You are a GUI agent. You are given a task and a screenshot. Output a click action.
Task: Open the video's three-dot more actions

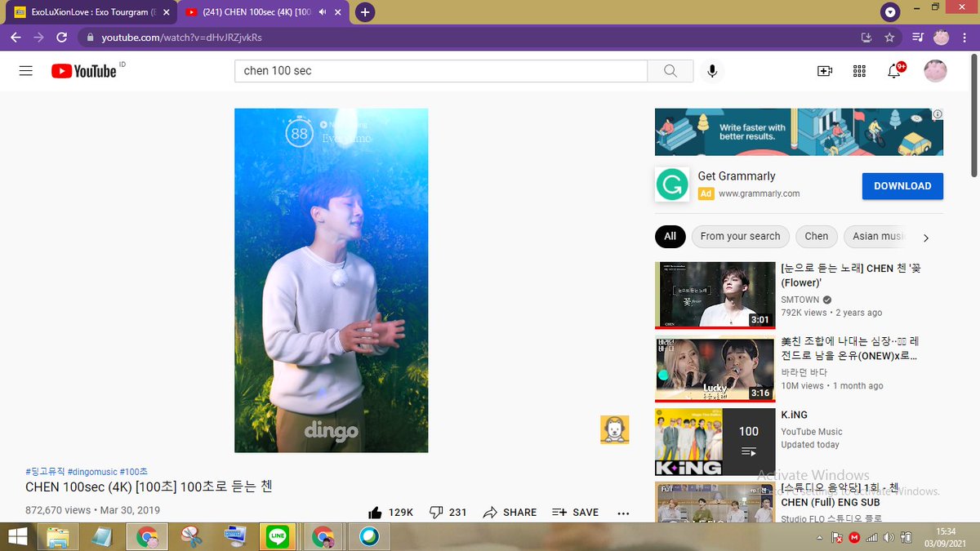click(623, 513)
